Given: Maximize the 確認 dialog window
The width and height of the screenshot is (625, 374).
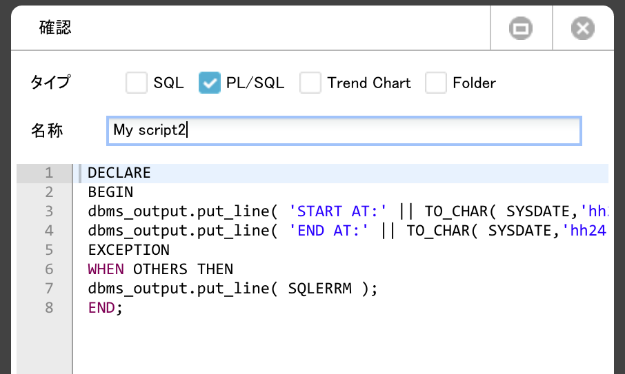Looking at the screenshot, I should tap(521, 28).
